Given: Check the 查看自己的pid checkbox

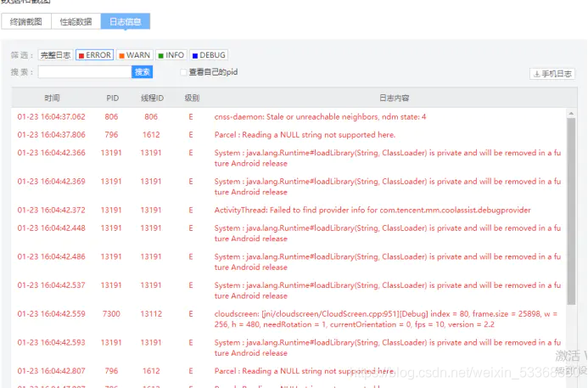Looking at the screenshot, I should coord(183,72).
